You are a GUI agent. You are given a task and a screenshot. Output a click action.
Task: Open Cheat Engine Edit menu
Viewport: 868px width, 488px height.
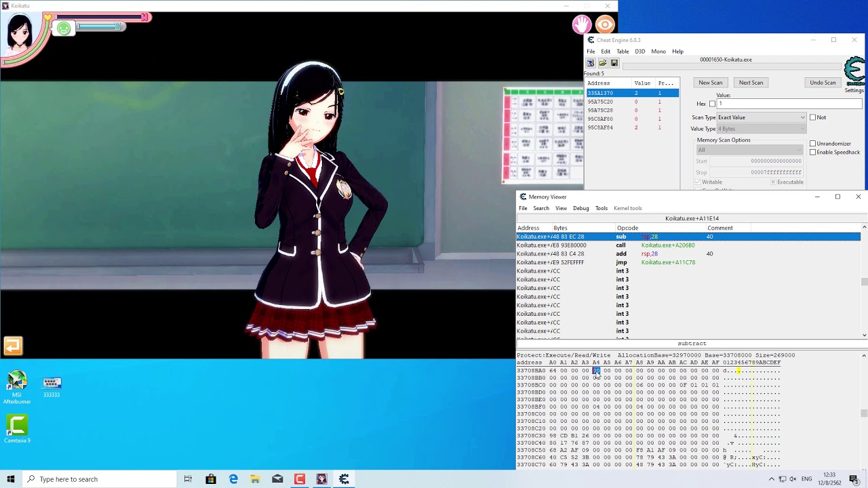pos(606,52)
